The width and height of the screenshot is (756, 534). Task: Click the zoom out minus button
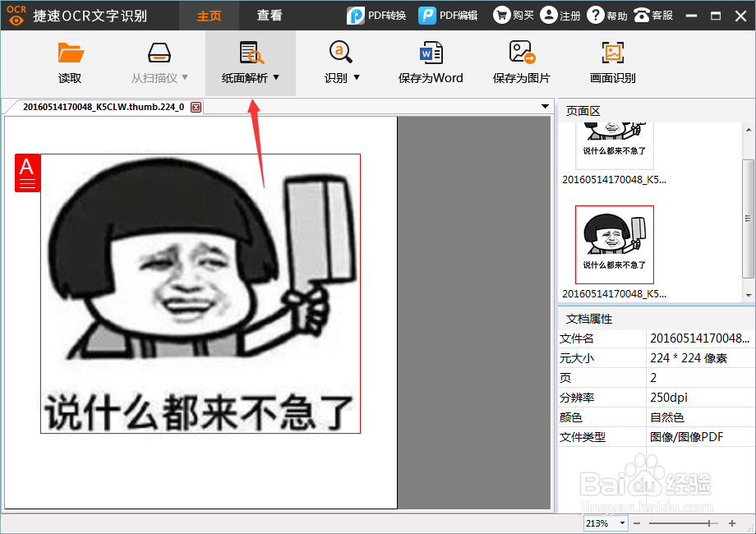coord(637,523)
